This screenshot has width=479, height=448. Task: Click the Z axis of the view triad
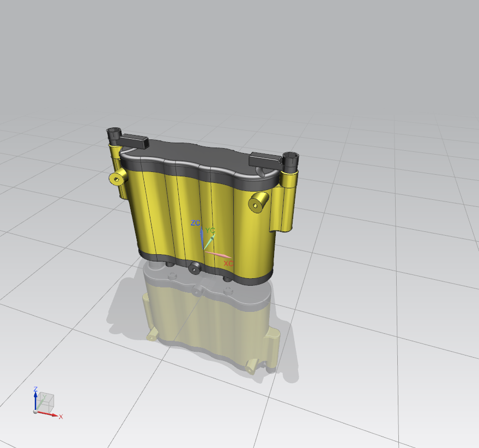click(35, 401)
